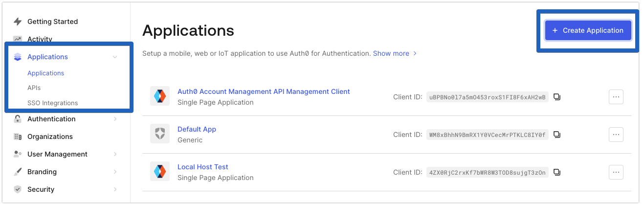Expand the Security section chevron
Screen dimensions: 644x205
click(x=115, y=189)
